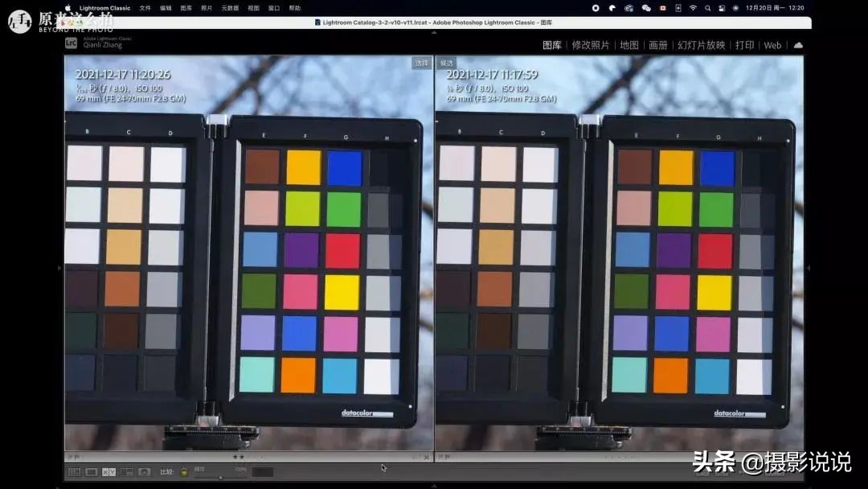
Task: Select the XY compare view icon
Action: (109, 472)
